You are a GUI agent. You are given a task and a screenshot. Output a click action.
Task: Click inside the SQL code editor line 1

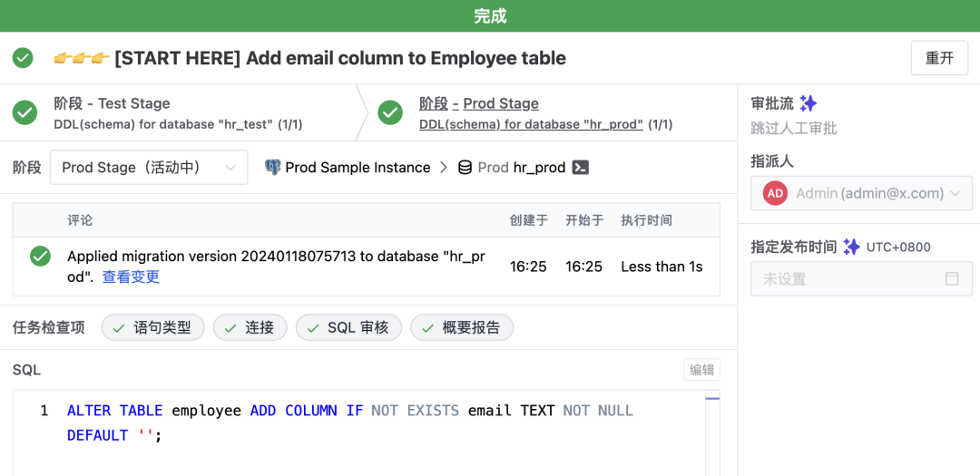(350, 411)
